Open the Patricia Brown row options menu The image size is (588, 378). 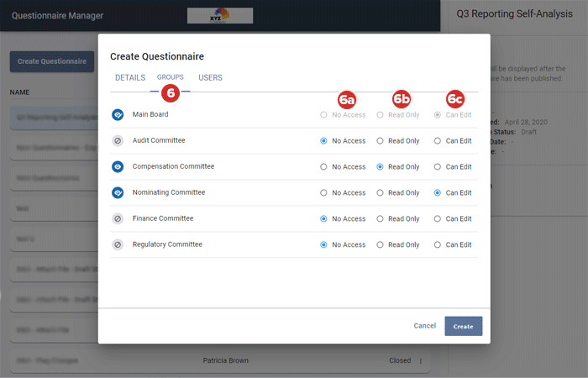click(421, 361)
